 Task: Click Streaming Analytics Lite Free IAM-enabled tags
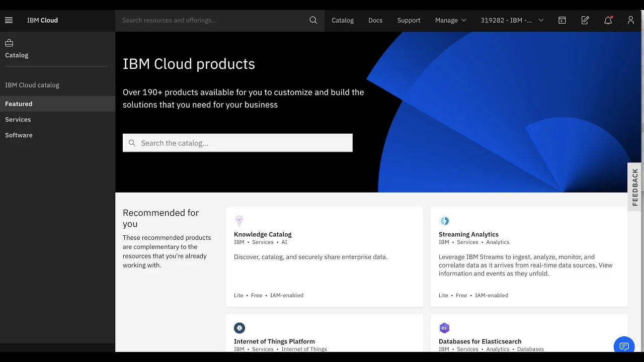tap(473, 295)
